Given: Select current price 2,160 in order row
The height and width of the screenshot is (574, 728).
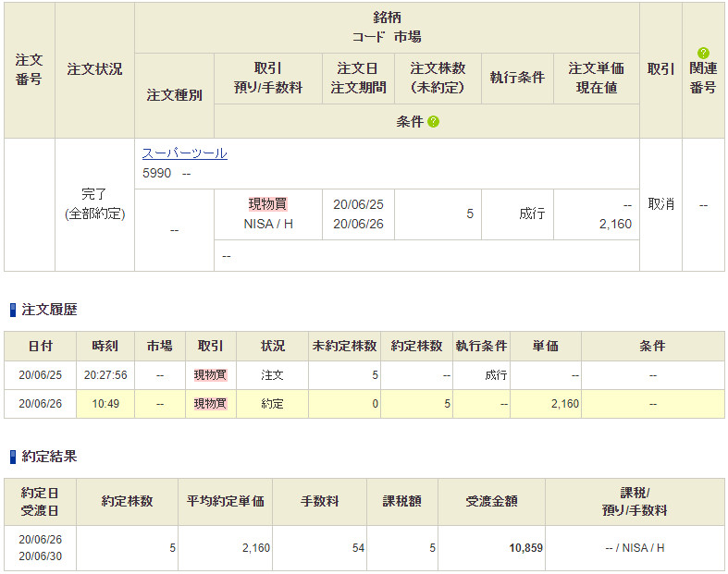Looking at the screenshot, I should pyautogui.click(x=615, y=224).
